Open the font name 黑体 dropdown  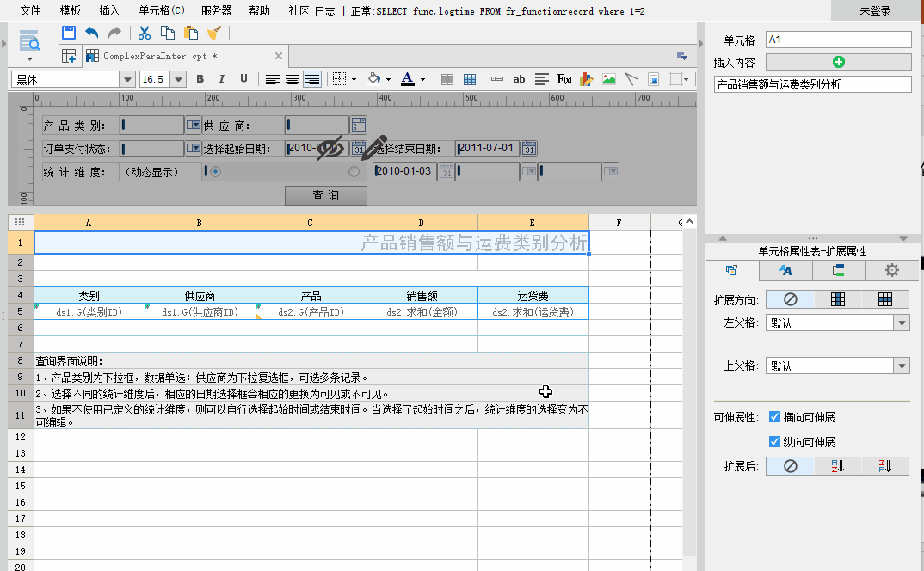(x=127, y=79)
